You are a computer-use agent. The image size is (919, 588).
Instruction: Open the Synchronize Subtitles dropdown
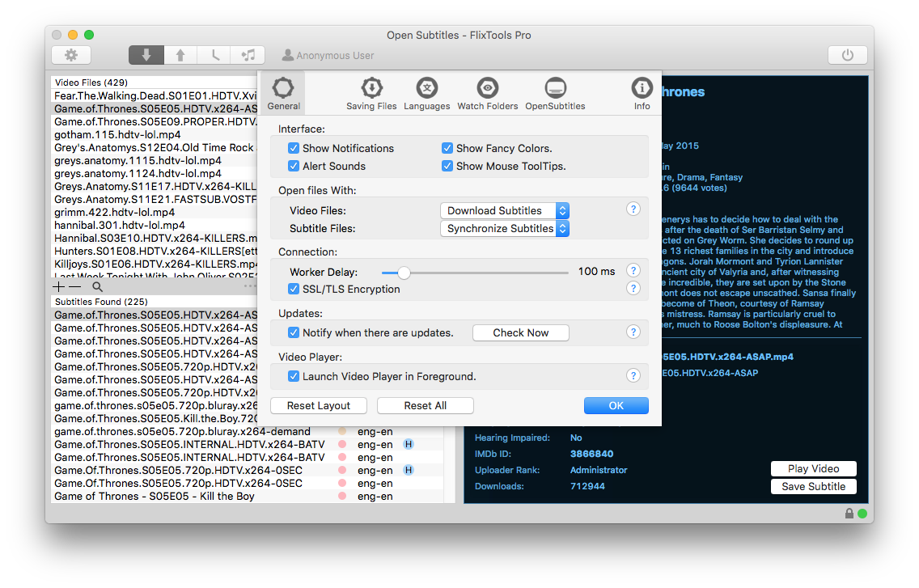pyautogui.click(x=505, y=228)
